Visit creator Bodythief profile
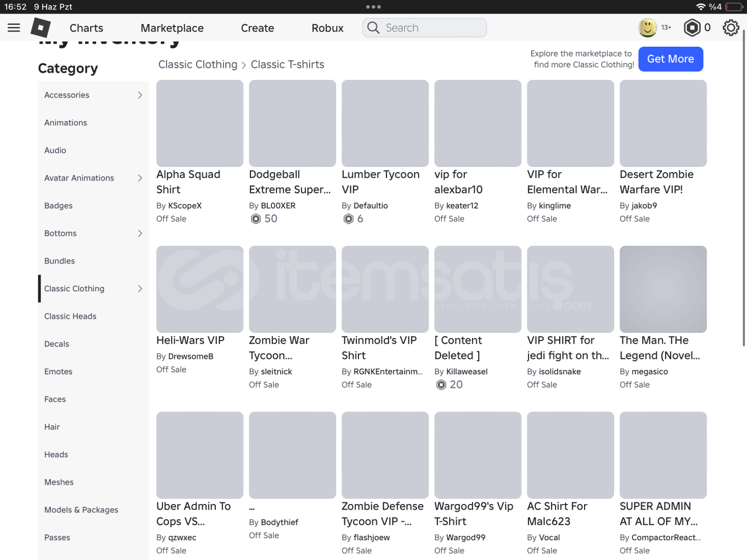Viewport: 747px width, 560px height. click(x=280, y=522)
